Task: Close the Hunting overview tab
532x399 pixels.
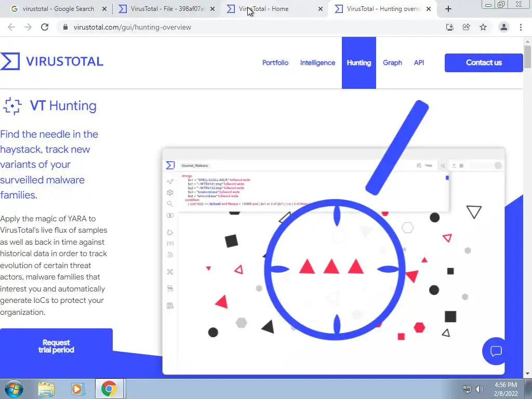Action: [429, 9]
